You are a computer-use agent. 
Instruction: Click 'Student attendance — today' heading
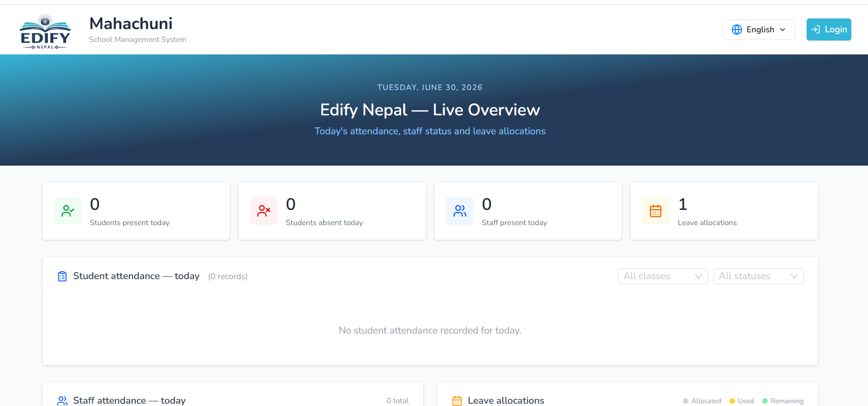click(136, 276)
